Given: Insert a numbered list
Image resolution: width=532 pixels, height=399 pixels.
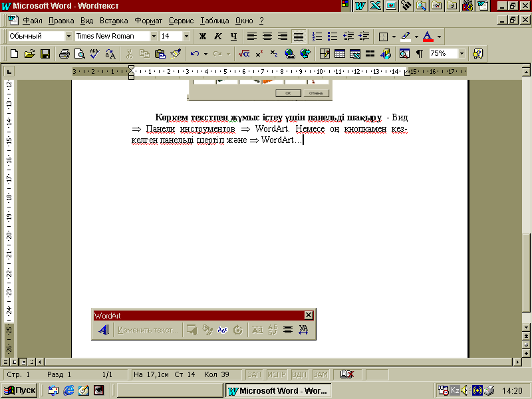Looking at the screenshot, I should (317, 36).
